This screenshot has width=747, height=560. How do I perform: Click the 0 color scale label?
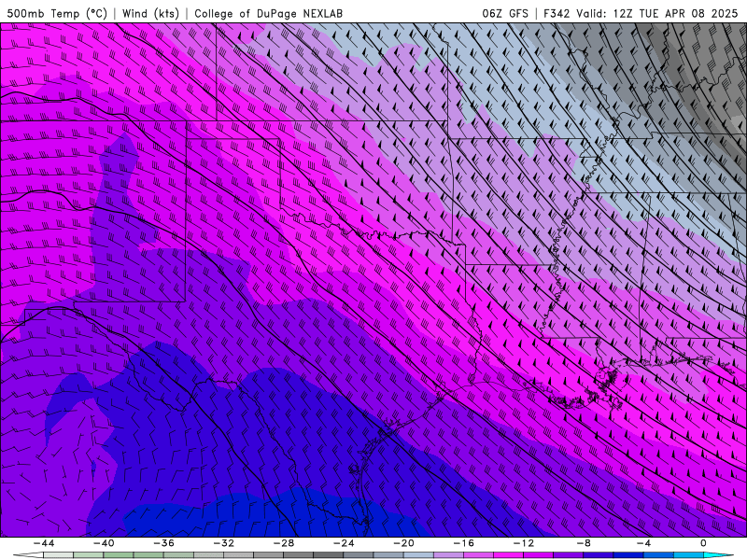[704, 543]
